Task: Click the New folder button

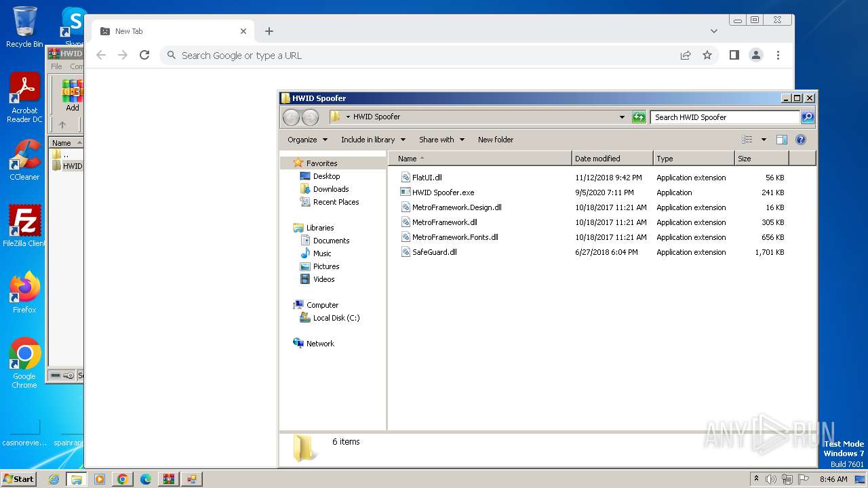Action: [496, 140]
